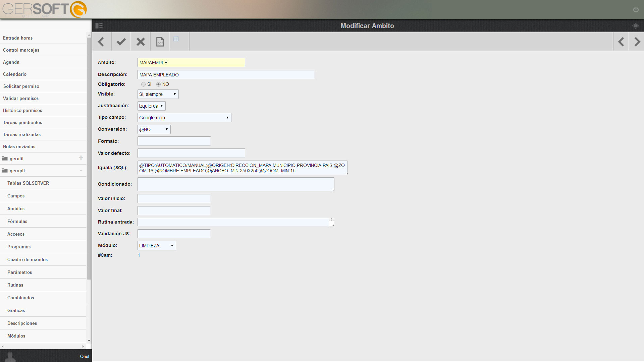The width and height of the screenshot is (644, 362).
Task: Go to previous record arrow
Action: point(621,42)
